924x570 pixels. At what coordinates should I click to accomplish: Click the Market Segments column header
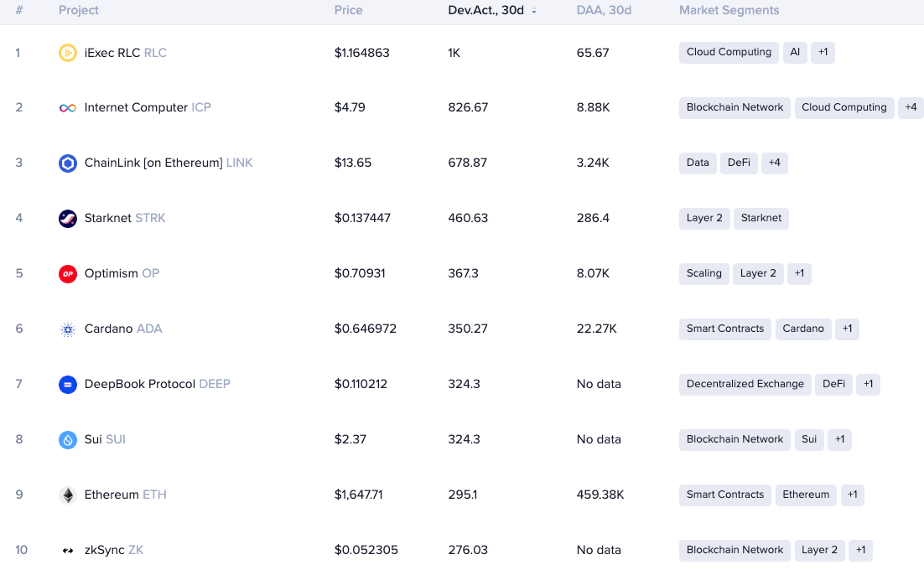[x=729, y=10]
